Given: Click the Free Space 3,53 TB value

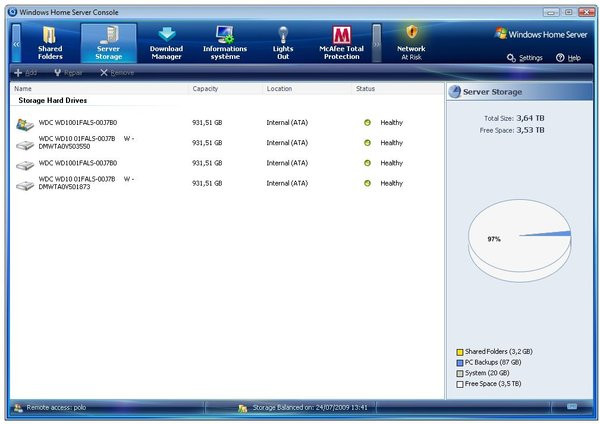Looking at the screenshot, I should point(530,130).
